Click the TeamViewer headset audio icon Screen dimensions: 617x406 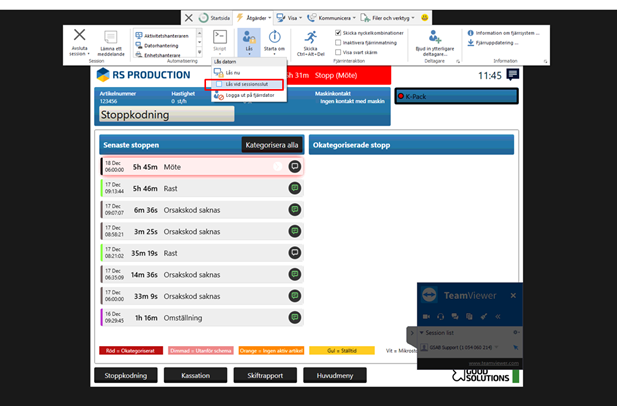(x=441, y=316)
